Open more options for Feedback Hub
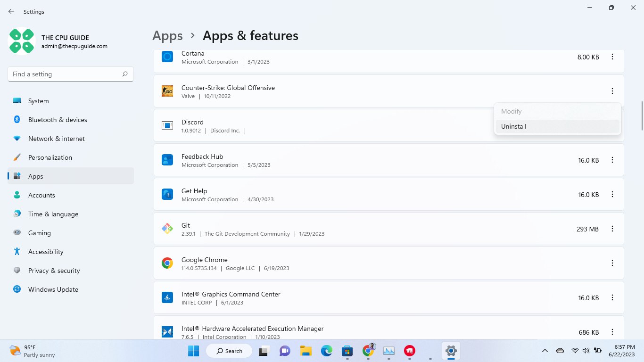This screenshot has width=644, height=362. 612,160
